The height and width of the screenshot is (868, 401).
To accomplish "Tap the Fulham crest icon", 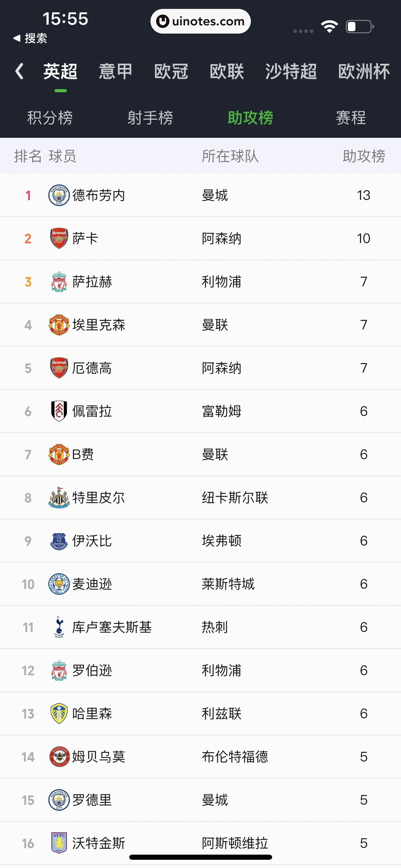I will click(x=59, y=411).
